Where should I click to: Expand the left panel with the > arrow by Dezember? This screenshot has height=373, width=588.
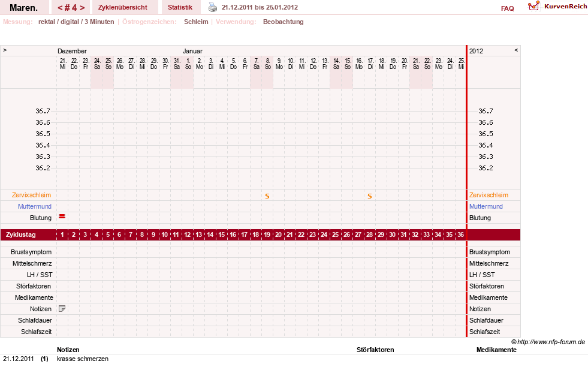tap(5, 50)
